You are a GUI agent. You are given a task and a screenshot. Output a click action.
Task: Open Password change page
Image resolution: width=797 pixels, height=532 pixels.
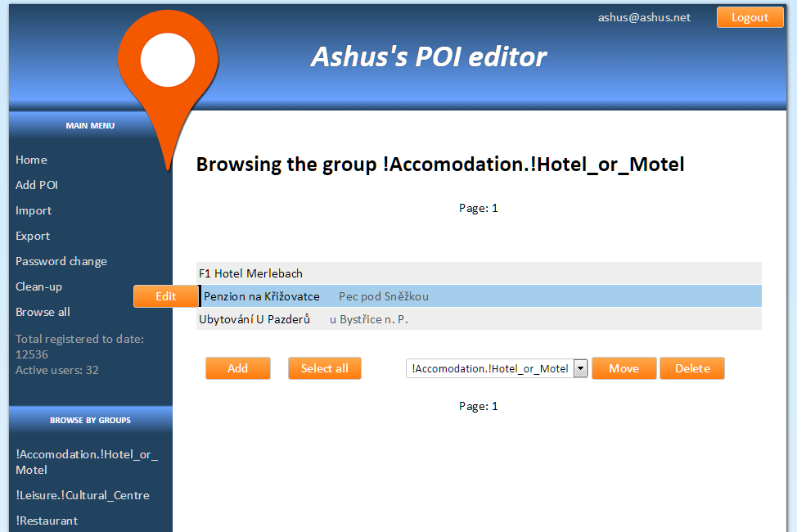coord(61,261)
